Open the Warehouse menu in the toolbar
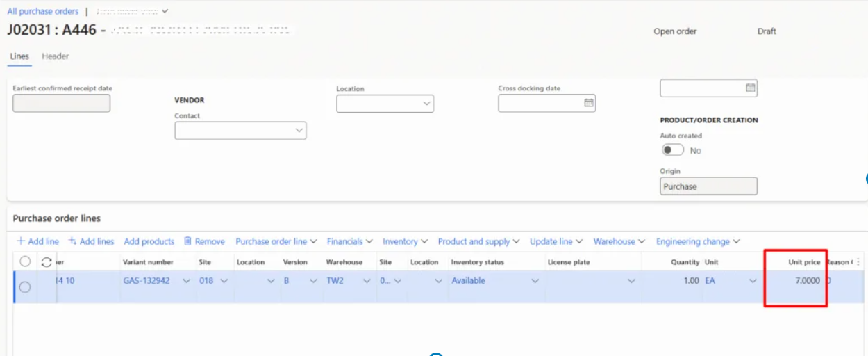Screen dimensions: 868x356 (x=619, y=241)
